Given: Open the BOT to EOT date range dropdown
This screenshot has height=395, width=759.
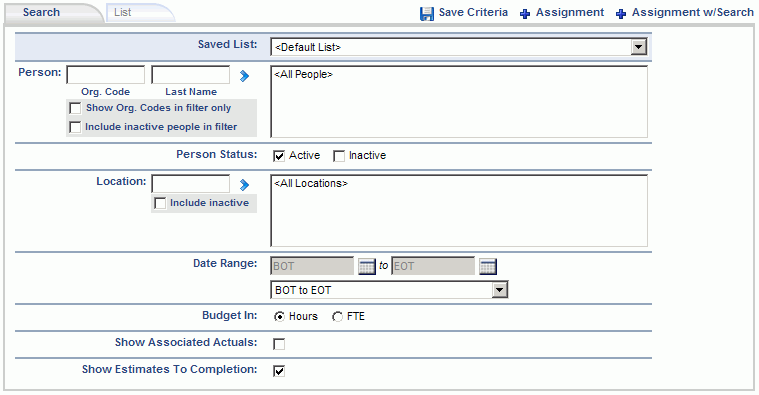Looking at the screenshot, I should point(499,290).
